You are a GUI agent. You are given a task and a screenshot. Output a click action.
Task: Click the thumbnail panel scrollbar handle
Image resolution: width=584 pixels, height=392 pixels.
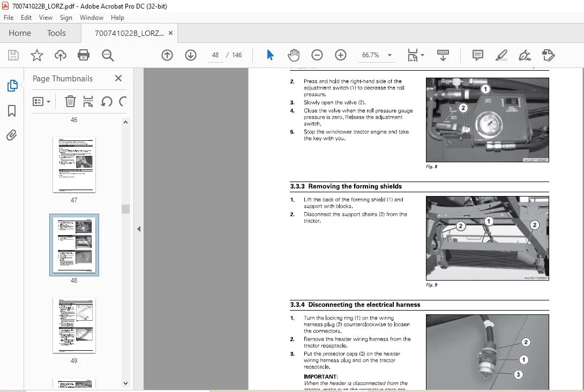tap(125, 209)
